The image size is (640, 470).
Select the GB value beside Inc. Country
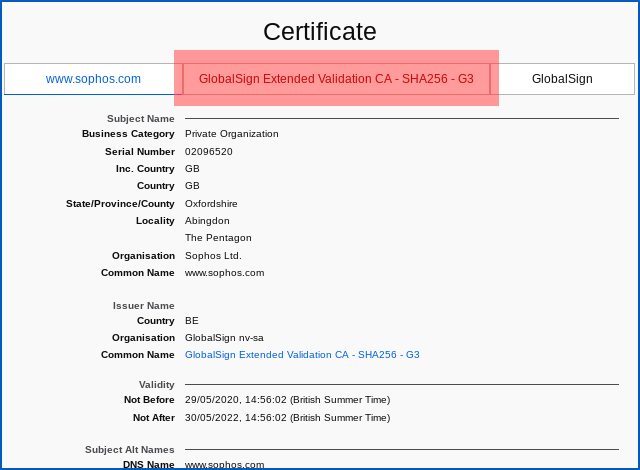point(192,169)
